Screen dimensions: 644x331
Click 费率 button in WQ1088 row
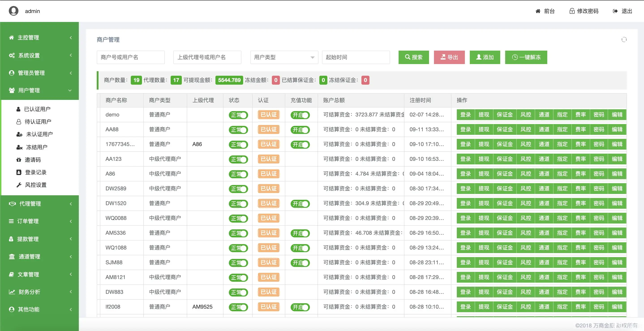580,248
